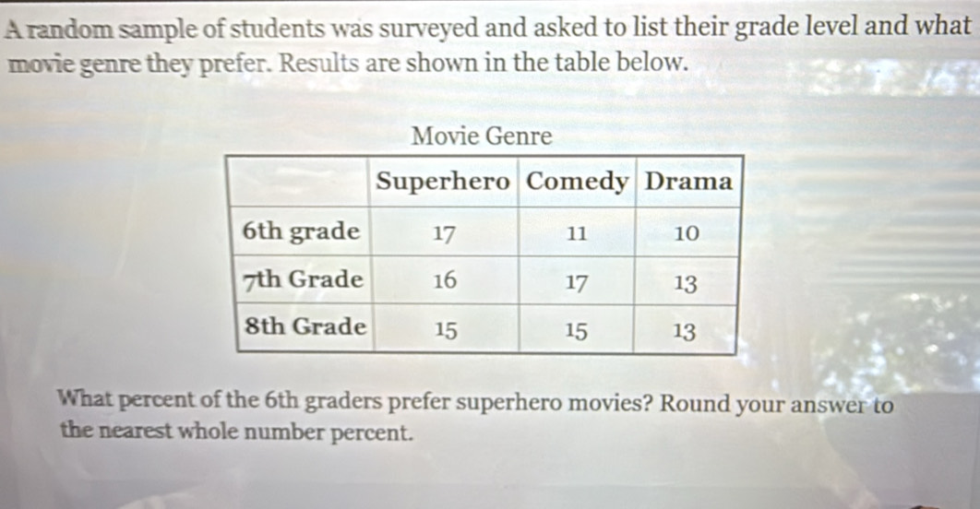Select the 6th grade Comedy value 11
Image resolution: width=980 pixels, height=509 pixels.
tap(577, 233)
